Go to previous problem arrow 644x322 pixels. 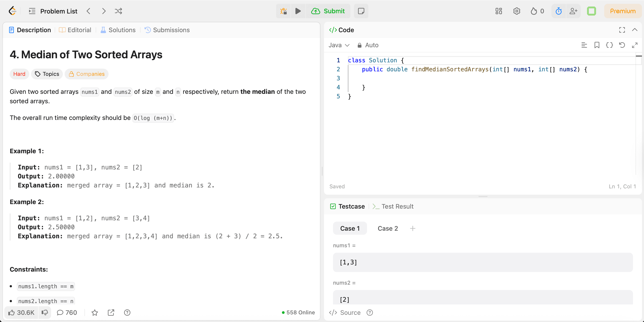coord(88,11)
